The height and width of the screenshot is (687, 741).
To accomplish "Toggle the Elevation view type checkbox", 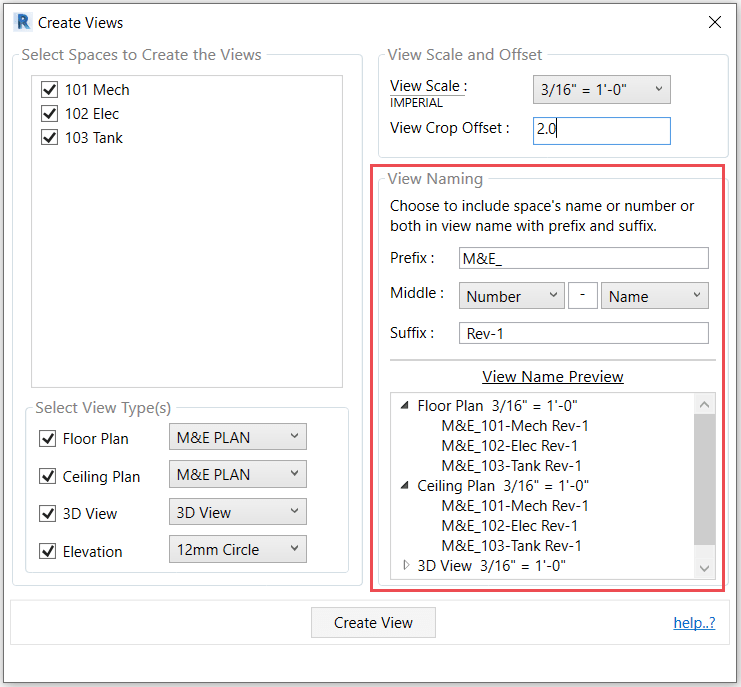I will pyautogui.click(x=47, y=551).
